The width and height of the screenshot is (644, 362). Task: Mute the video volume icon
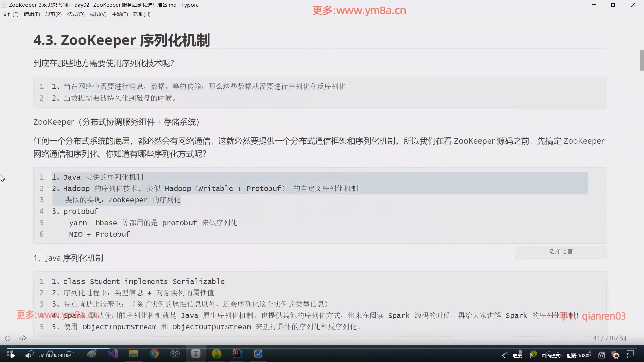tap(29, 355)
